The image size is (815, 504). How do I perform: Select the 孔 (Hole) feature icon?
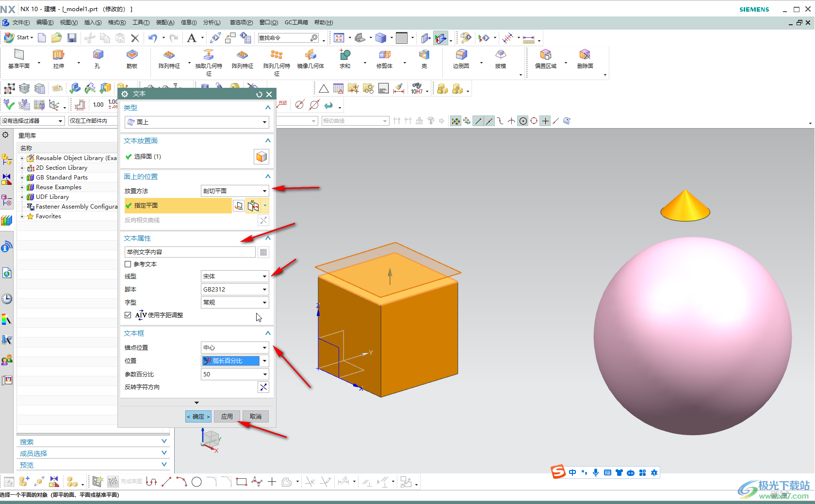[x=98, y=55]
